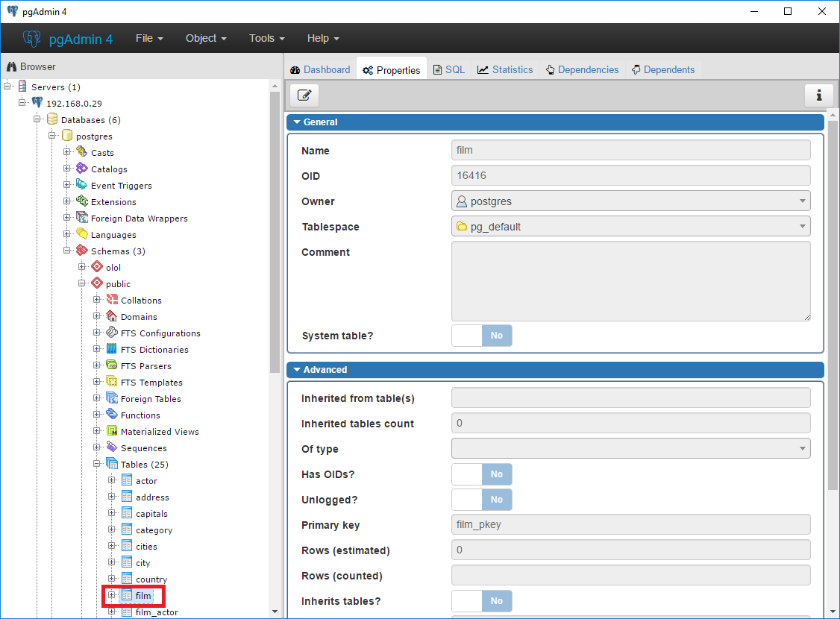Click the info icon button
840x619 pixels.
pos(818,95)
